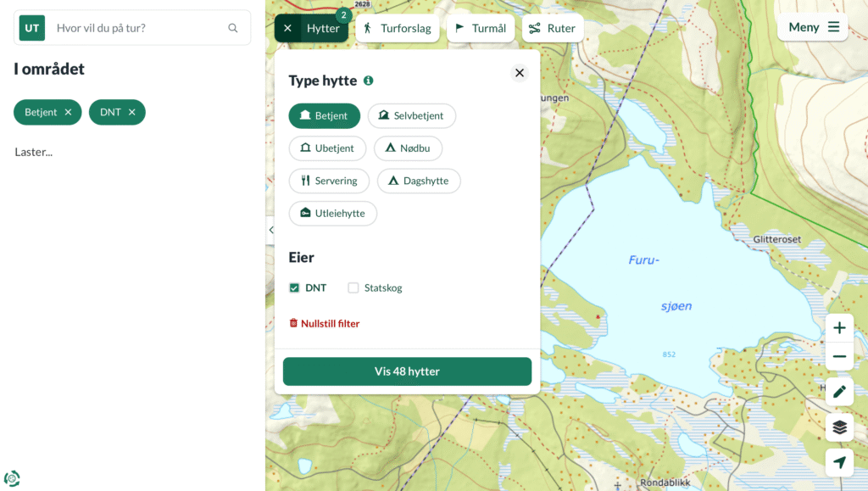Click the Nullstill filter link
Image resolution: width=868 pixels, height=491 pixels.
[x=325, y=323]
